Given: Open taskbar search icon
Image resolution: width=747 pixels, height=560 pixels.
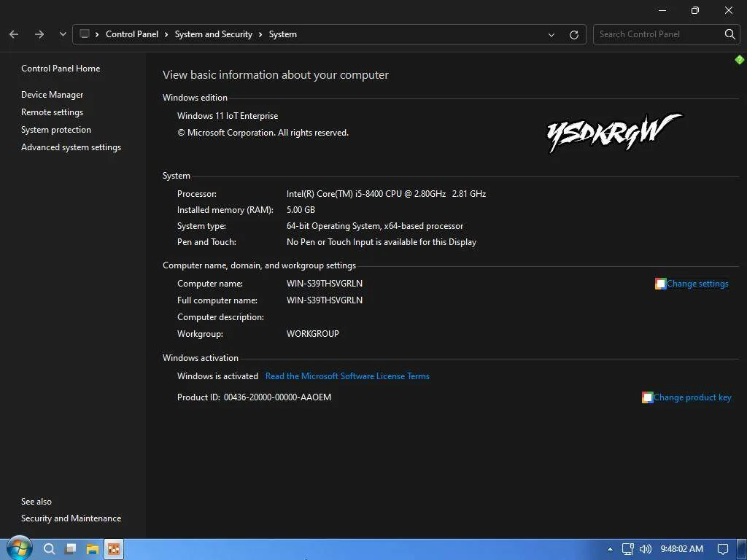Looking at the screenshot, I should click(49, 549).
